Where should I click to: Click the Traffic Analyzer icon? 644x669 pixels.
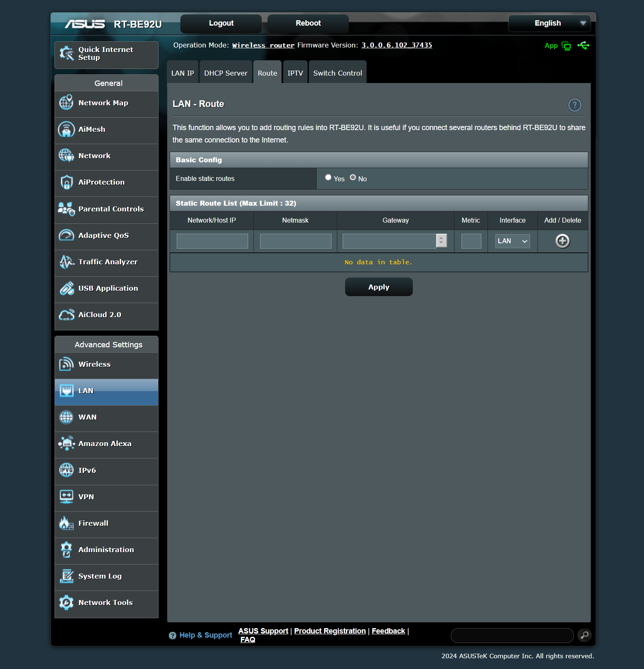(66, 262)
